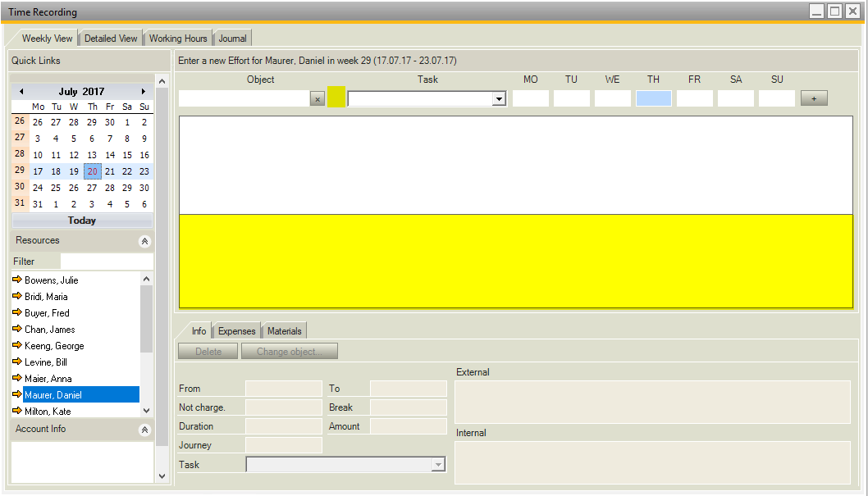This screenshot has width=868, height=496.
Task: Click arrow icon beside Bridi, Maria
Action: pos(17,297)
